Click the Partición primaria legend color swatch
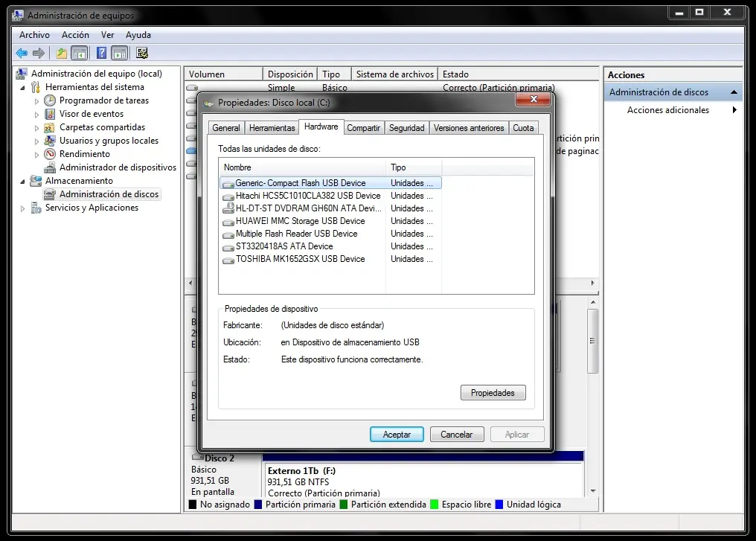 coord(258,505)
